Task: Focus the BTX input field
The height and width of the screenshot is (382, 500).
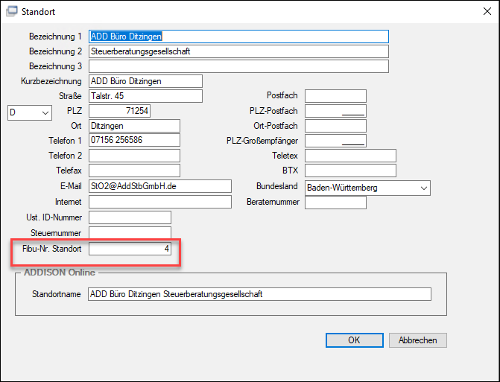Action: tap(351, 170)
